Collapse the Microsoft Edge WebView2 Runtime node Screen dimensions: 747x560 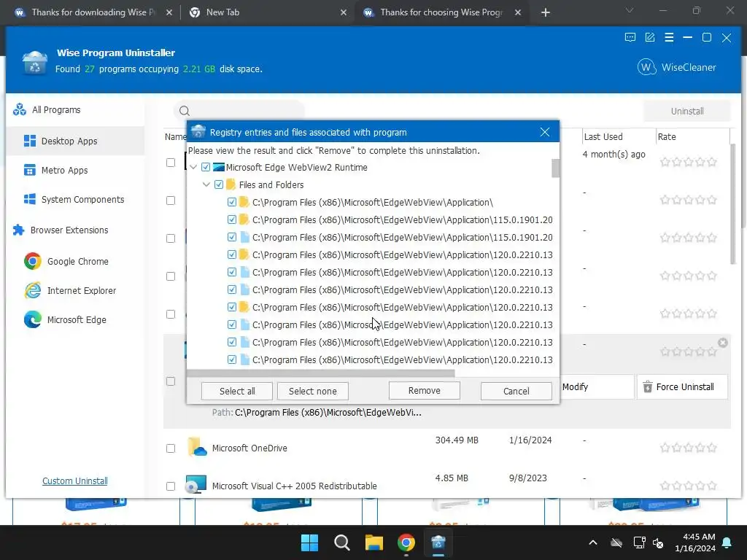pyautogui.click(x=193, y=167)
